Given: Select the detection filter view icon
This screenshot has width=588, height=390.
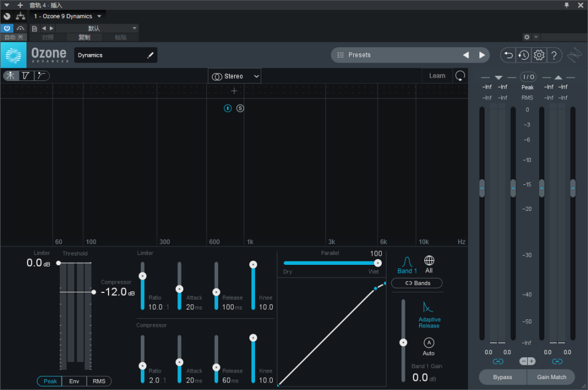Looking at the screenshot, I should point(41,76).
